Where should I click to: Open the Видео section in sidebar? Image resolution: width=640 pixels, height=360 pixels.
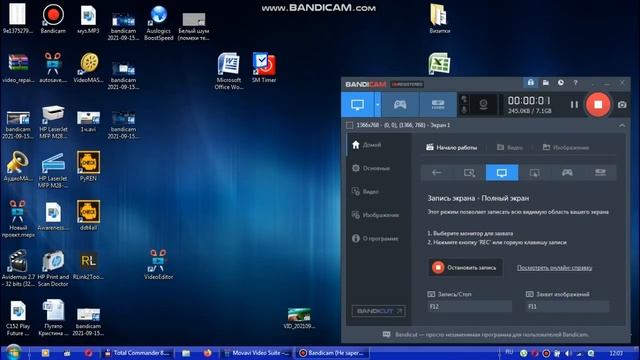[365, 191]
